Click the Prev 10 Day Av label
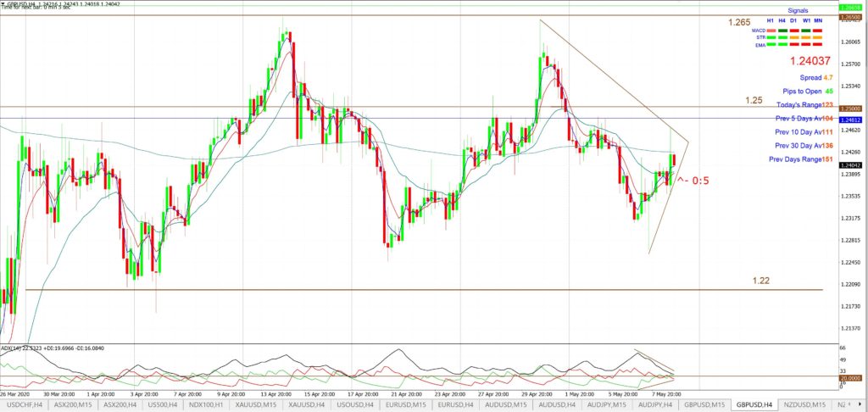This screenshot has width=868, height=412. (x=798, y=131)
